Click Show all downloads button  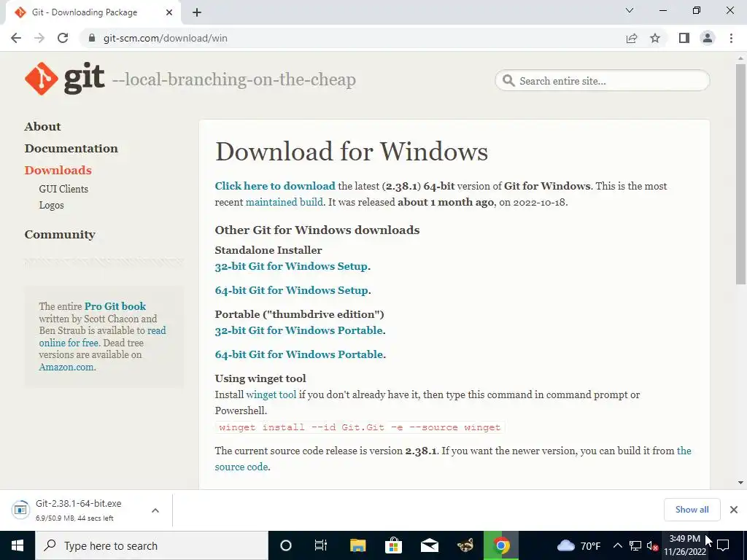tap(692, 510)
